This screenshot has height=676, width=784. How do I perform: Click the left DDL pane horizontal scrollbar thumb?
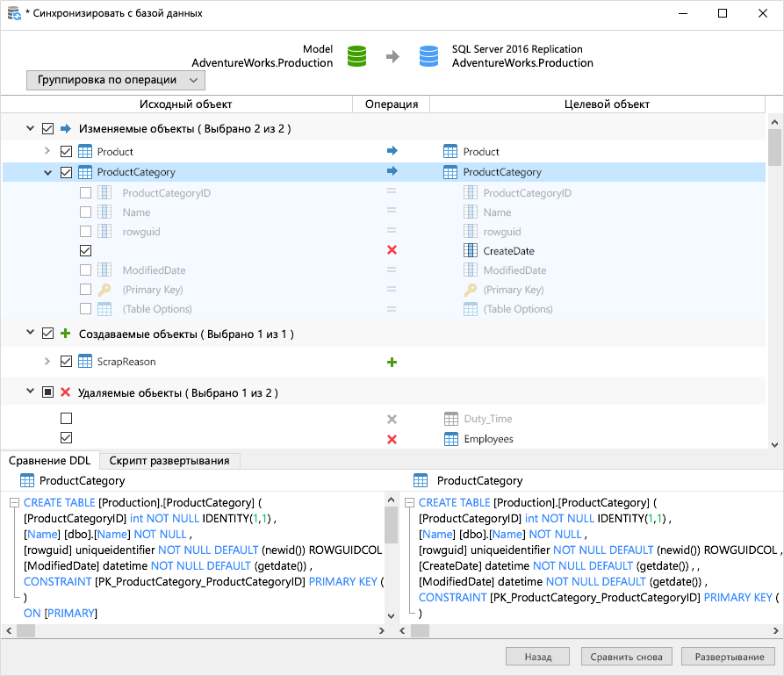(x=26, y=631)
